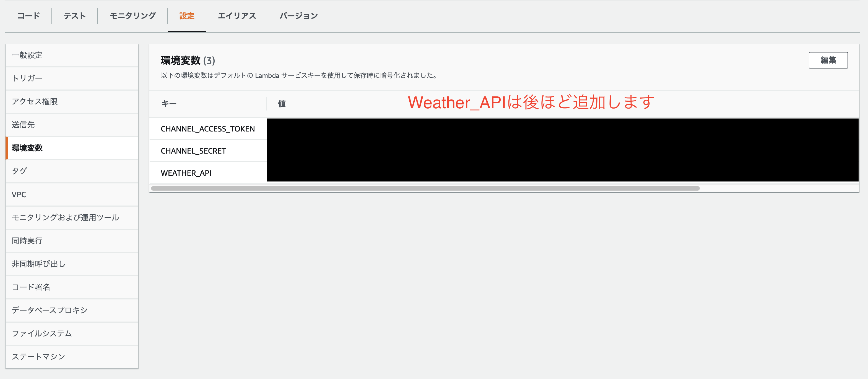
Task: Switch to the コード tab
Action: coord(28,15)
